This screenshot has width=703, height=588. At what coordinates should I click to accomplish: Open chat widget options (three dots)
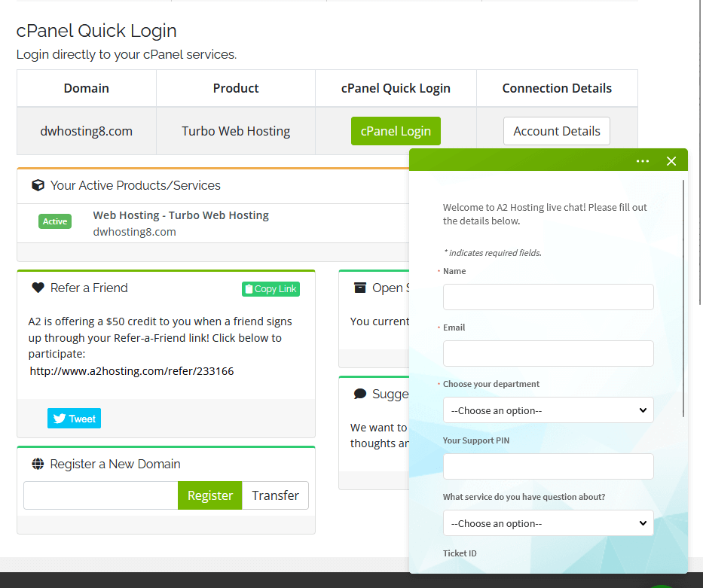(643, 161)
